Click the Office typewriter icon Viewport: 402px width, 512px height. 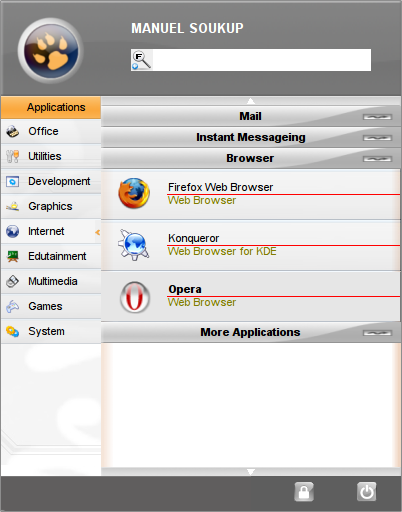click(x=13, y=131)
